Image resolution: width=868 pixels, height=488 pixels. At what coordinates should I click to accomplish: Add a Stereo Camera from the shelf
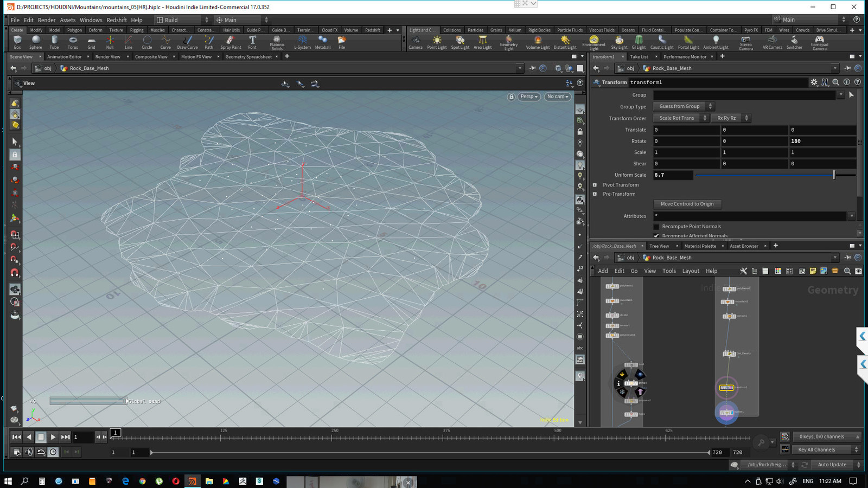[745, 43]
